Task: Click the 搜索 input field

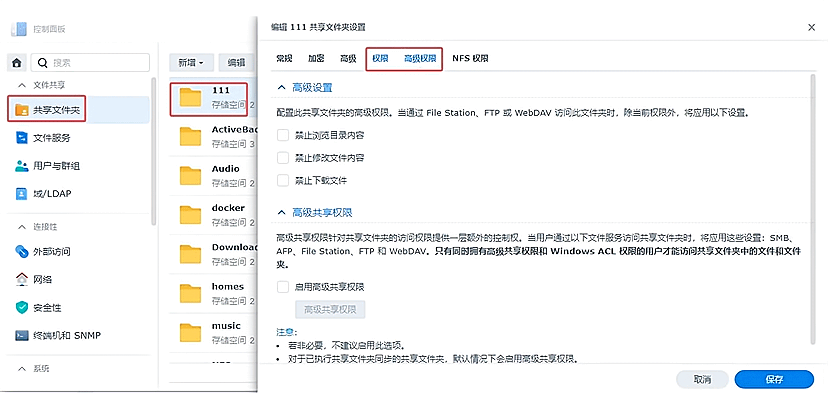Action: (91, 62)
